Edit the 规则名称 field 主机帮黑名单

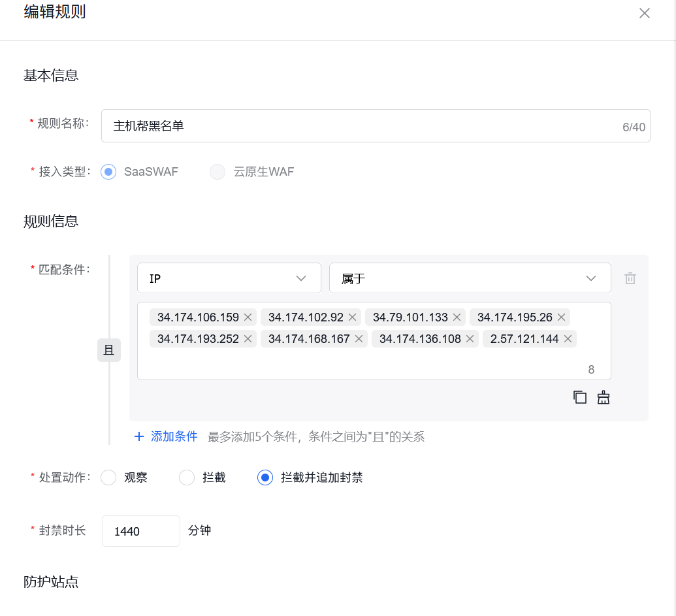376,126
